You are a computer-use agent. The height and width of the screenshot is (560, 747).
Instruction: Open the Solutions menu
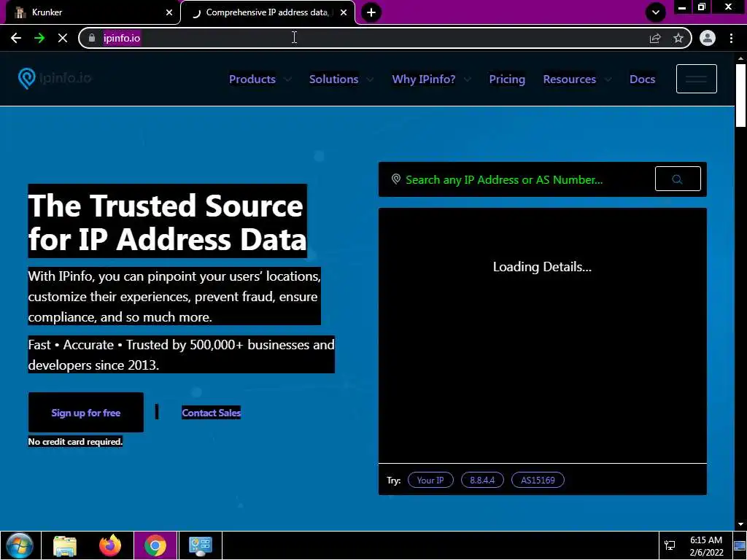pos(333,79)
